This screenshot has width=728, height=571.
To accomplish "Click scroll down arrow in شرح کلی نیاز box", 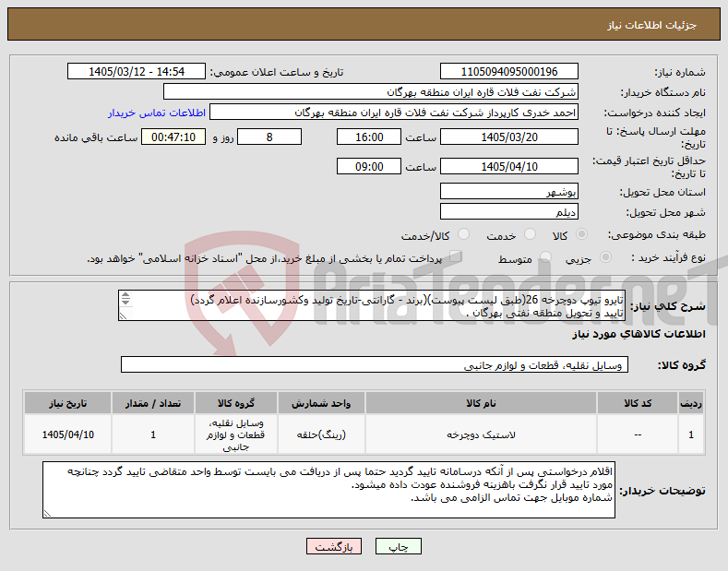I will tap(125, 302).
